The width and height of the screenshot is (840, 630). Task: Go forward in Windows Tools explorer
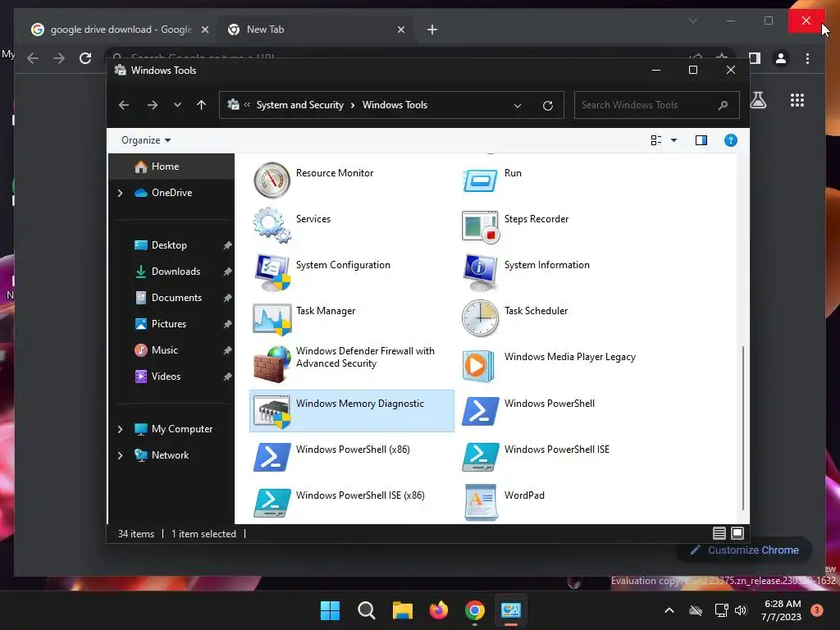pos(152,105)
